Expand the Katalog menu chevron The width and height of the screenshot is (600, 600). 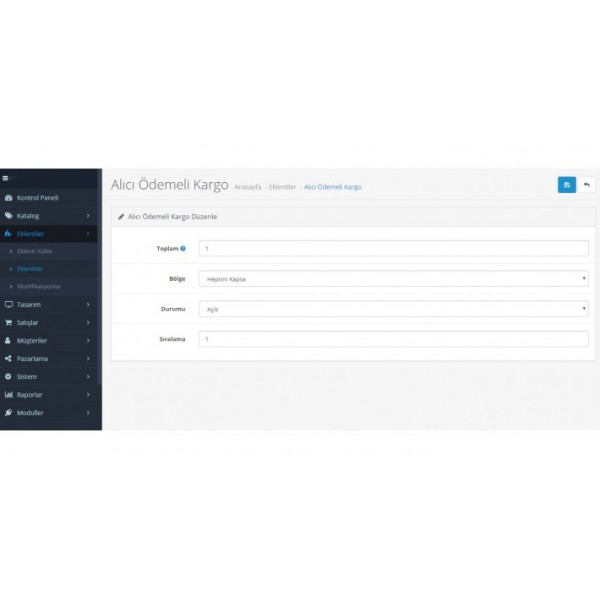coord(88,216)
